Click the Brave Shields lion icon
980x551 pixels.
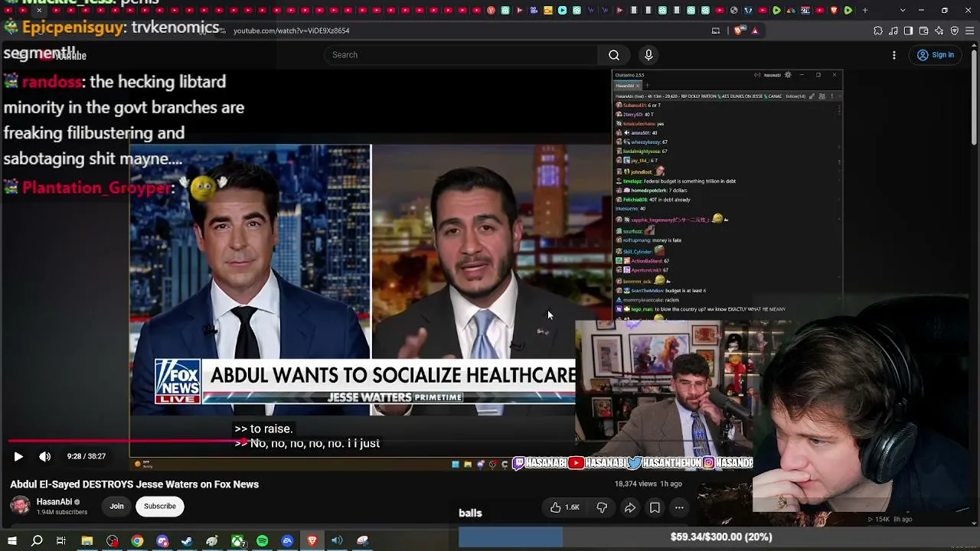click(738, 31)
